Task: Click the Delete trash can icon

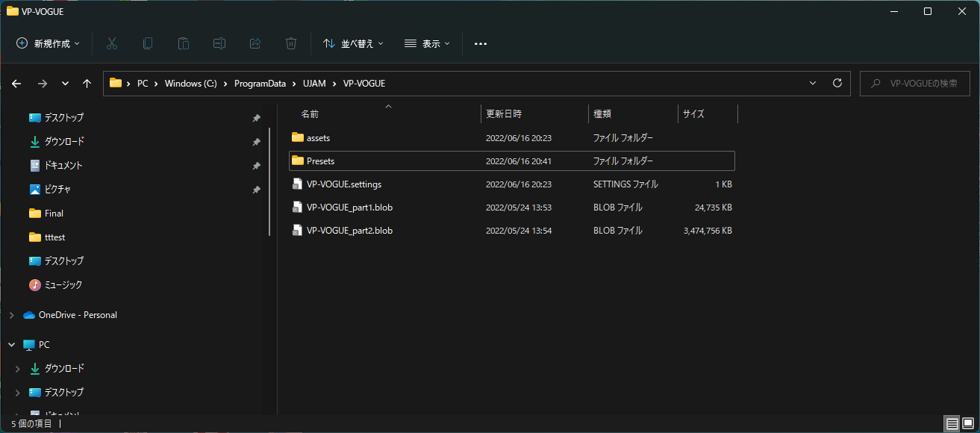Action: click(x=291, y=43)
